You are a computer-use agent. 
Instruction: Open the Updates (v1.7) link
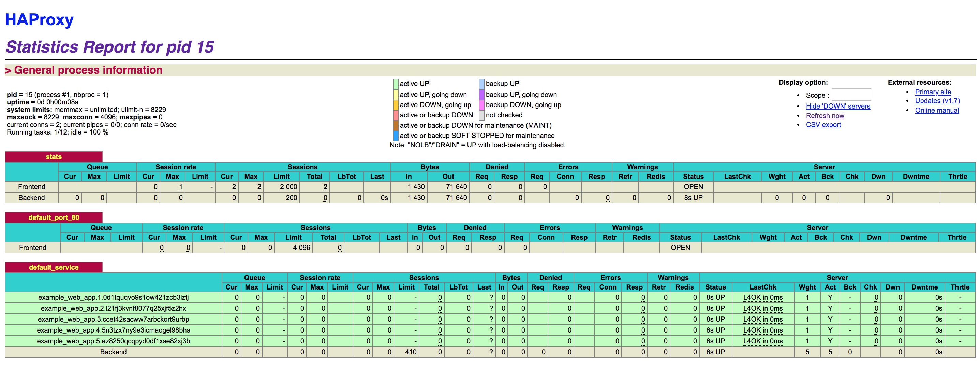(937, 101)
